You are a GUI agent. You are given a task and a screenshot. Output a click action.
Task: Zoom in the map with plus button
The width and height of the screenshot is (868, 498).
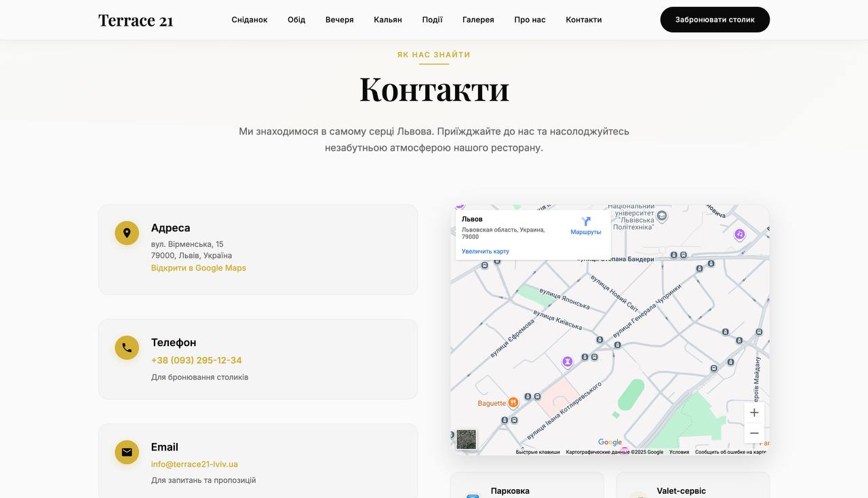(754, 413)
